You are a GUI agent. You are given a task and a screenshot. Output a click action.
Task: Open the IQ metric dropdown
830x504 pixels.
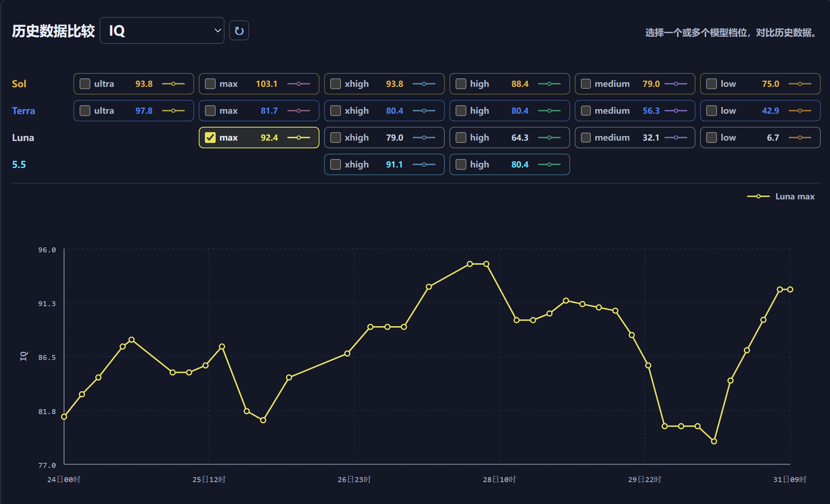[x=162, y=30]
